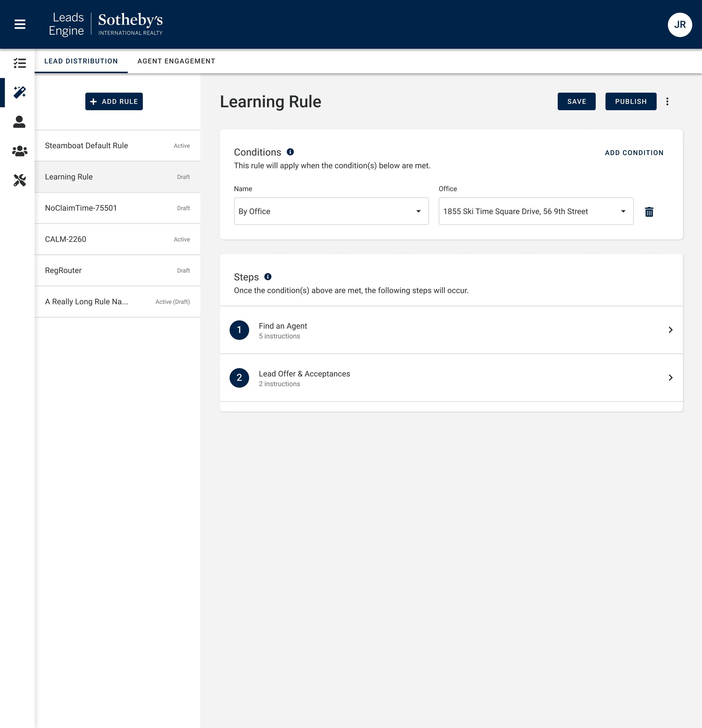Open the tools wrench sidebar icon
Screen dimensions: 702x728
coord(20,180)
